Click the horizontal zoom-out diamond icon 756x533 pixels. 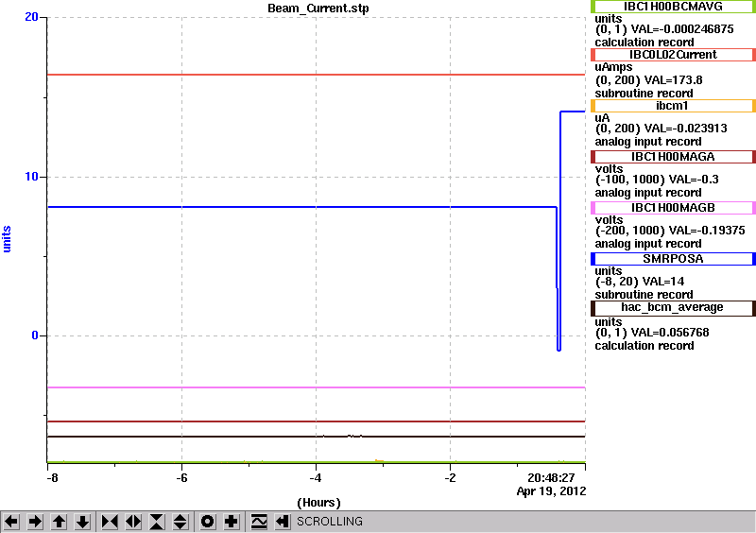pyautogui.click(x=133, y=522)
